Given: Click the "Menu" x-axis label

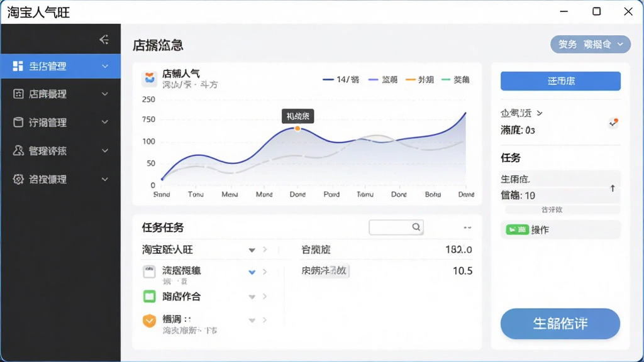Looking at the screenshot, I should (230, 194).
